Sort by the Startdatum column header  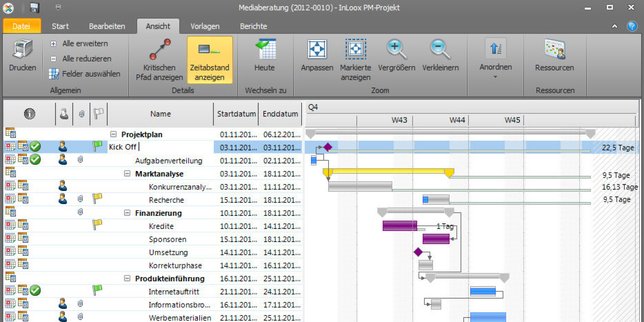pyautogui.click(x=237, y=114)
